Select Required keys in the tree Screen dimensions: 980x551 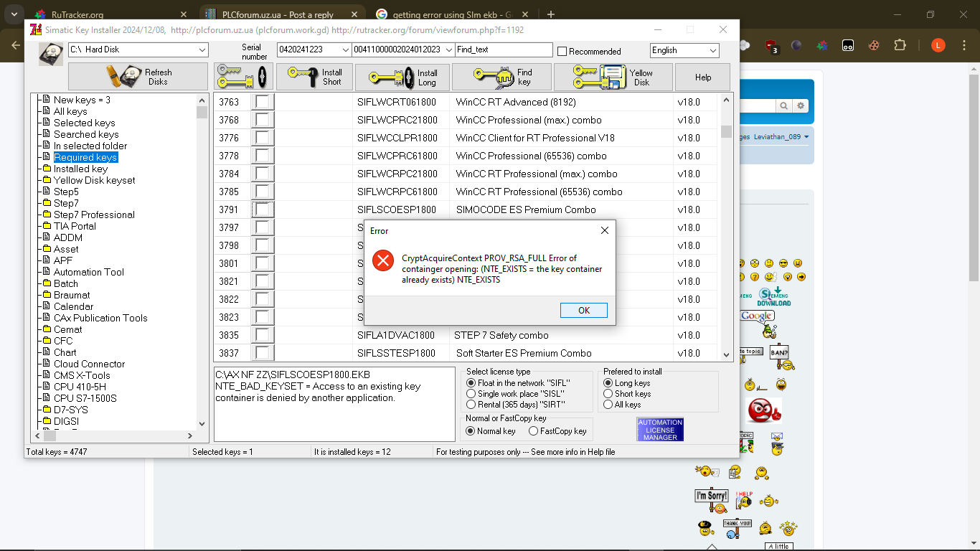(x=85, y=157)
